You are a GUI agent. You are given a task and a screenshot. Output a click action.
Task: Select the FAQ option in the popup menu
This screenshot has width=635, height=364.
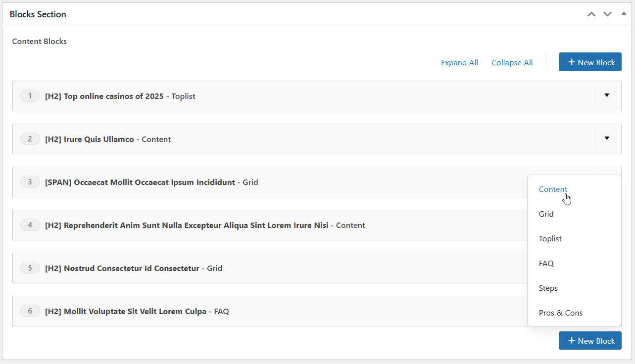546,264
